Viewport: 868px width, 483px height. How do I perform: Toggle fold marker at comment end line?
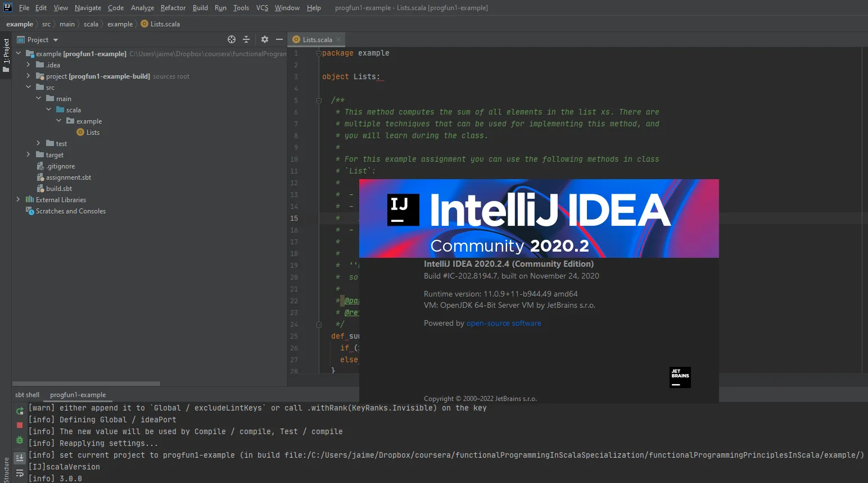click(319, 325)
